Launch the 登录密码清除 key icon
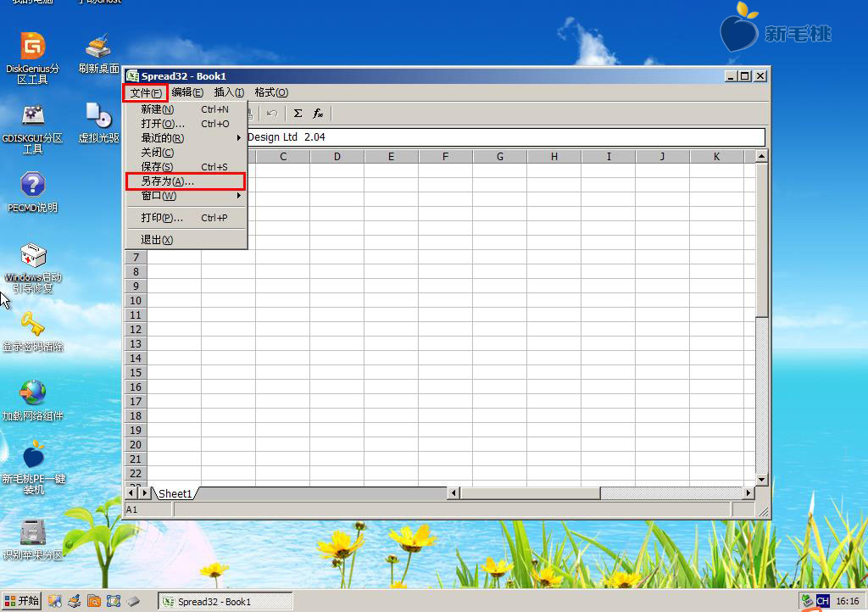868x612 pixels. tap(33, 331)
